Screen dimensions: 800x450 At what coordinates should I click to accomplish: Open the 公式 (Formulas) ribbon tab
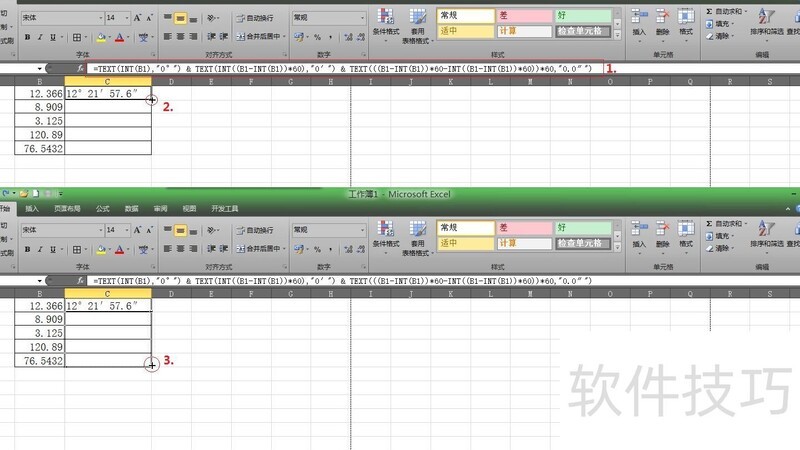[103, 209]
